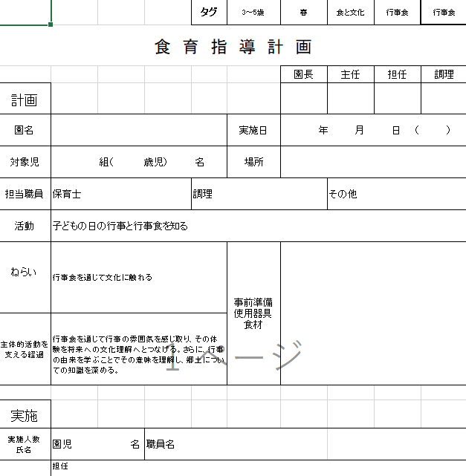Click the 食と文化 tag cell
Image resolution: width=466 pixels, height=476 pixels.
tap(351, 12)
